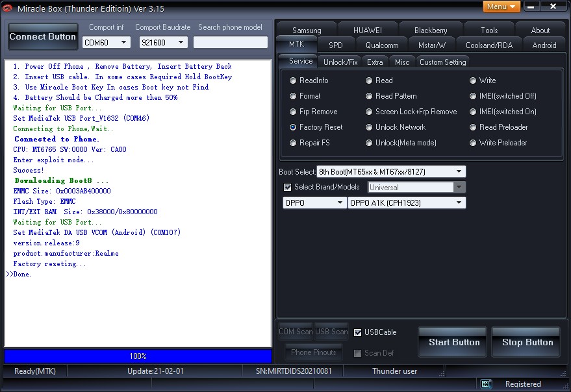Open the Comport inf COM60 dropdown
Screen dimensions: 571x392
coord(107,43)
